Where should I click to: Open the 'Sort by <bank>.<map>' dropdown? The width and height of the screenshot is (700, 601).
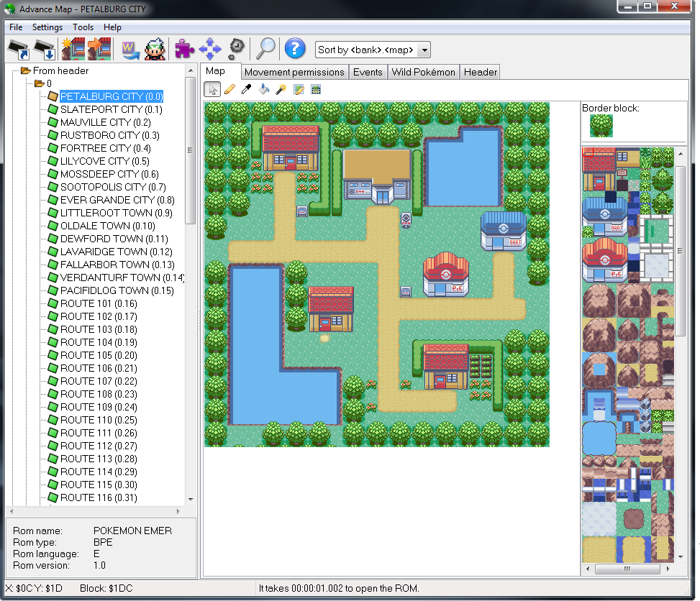pos(424,50)
